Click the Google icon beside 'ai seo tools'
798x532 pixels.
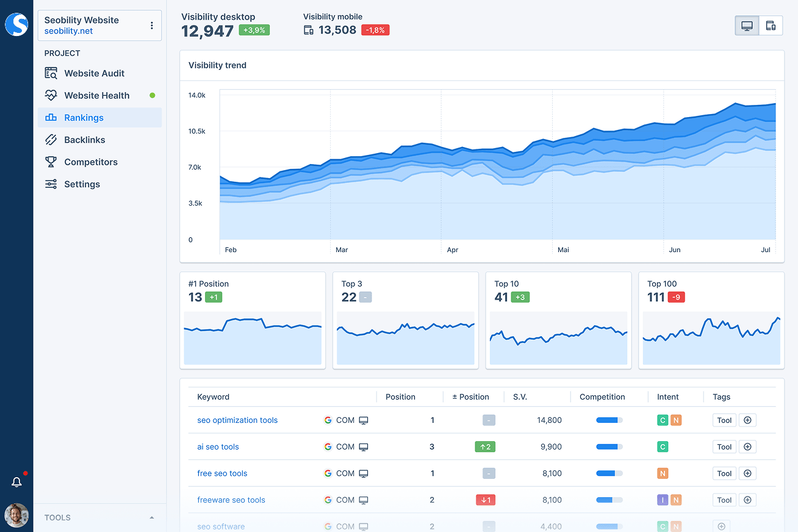pos(328,447)
